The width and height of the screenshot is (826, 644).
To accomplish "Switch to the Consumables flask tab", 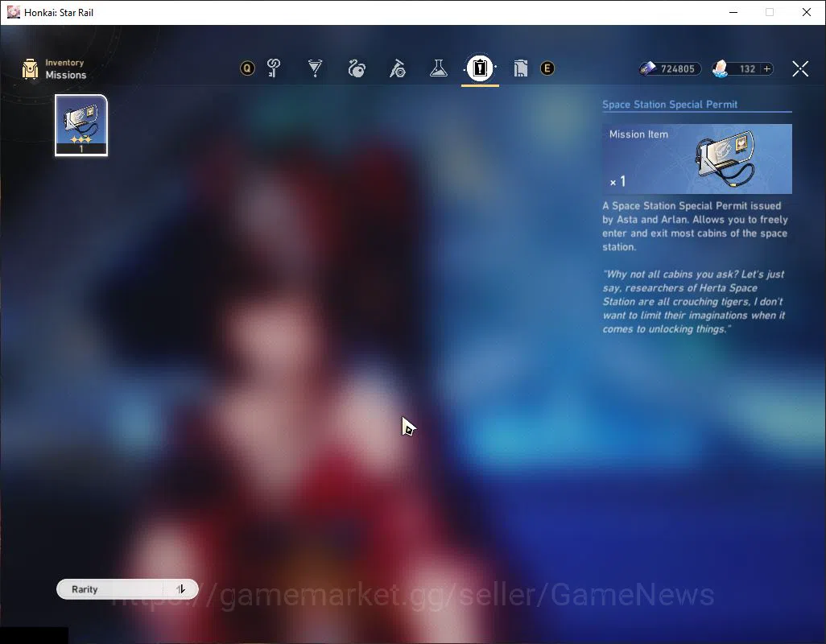I will 438,68.
